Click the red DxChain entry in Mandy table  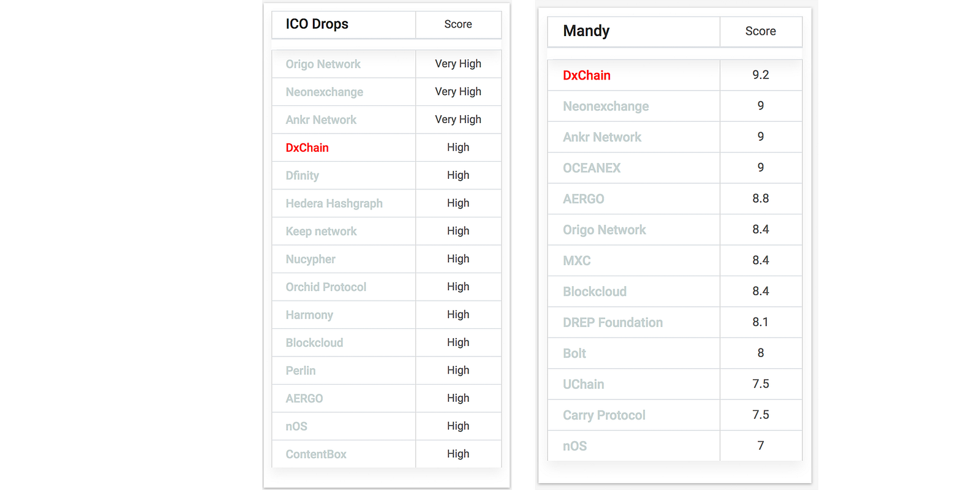pos(586,75)
